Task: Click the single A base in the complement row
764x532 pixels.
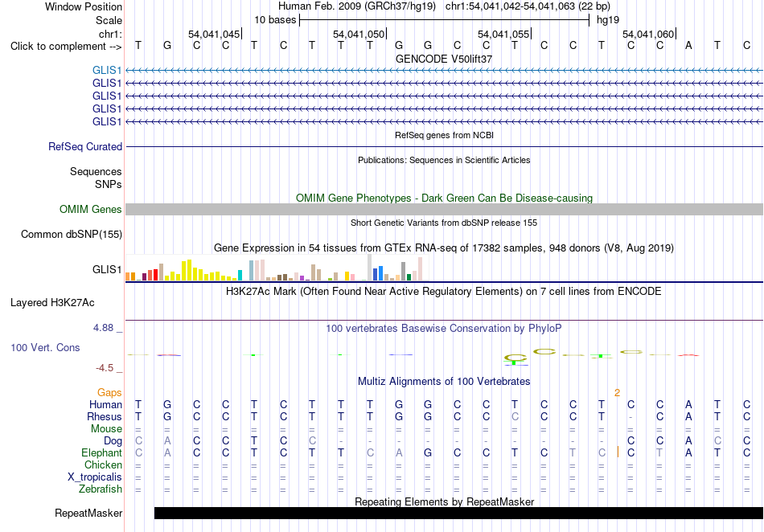Action: [688, 46]
